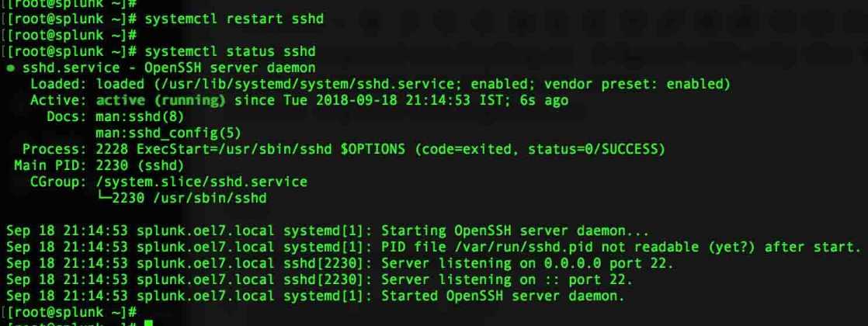Select the "active (running)" status text
This screenshot has width=868, height=326.
(x=161, y=100)
